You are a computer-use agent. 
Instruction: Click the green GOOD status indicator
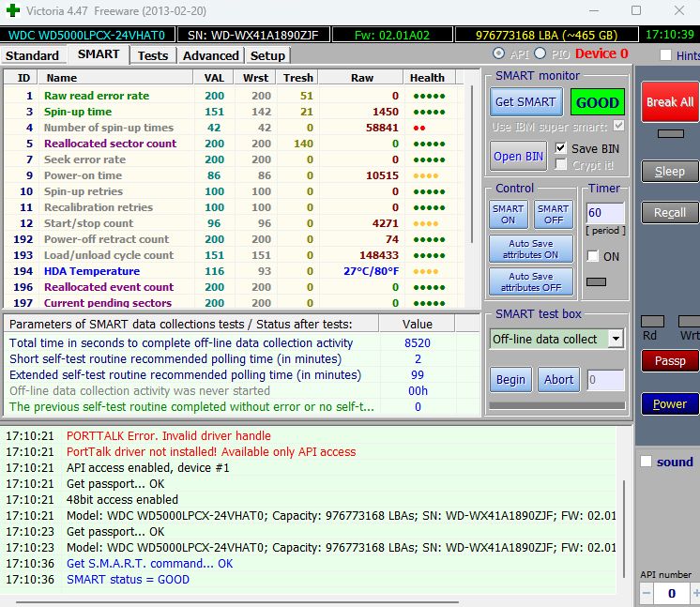(x=598, y=102)
